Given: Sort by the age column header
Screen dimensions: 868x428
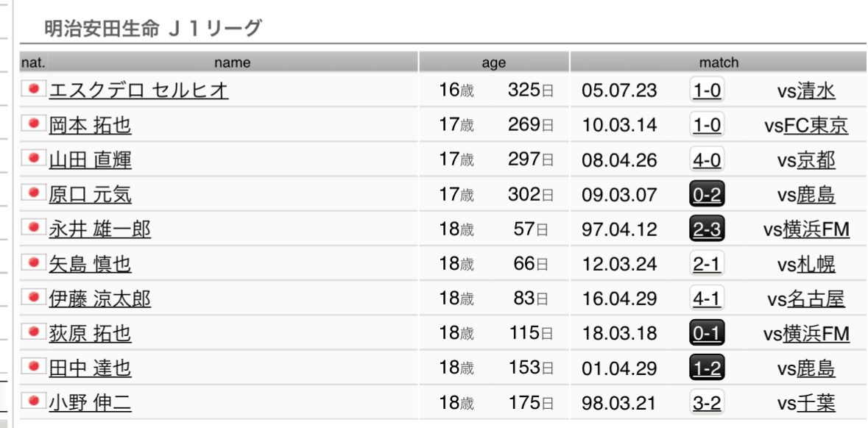Looking at the screenshot, I should pyautogui.click(x=494, y=63).
